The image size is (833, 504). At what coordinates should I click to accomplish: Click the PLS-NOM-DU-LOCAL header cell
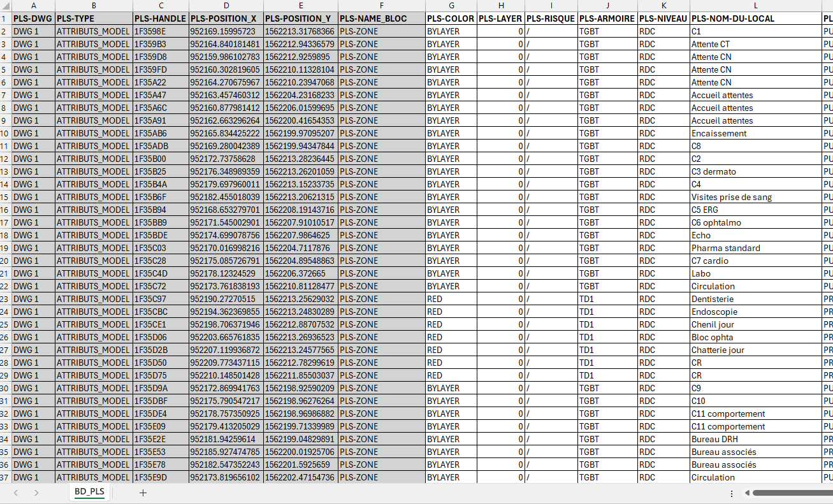(x=755, y=18)
